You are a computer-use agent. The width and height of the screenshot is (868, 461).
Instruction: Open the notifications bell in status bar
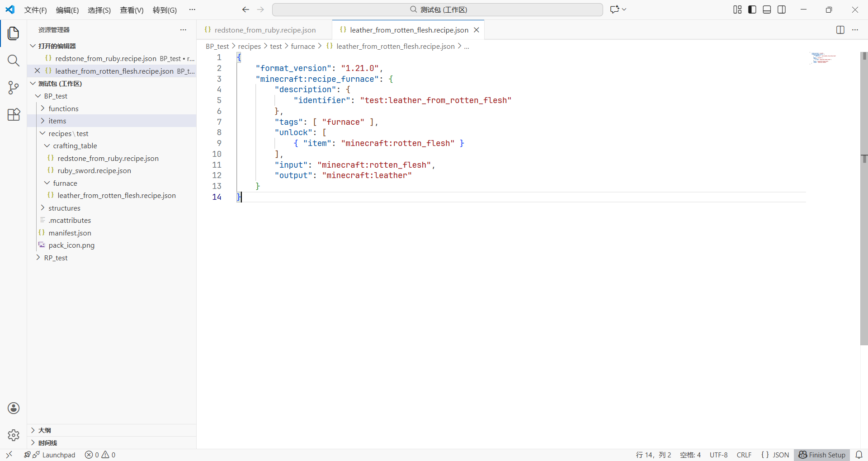click(859, 455)
